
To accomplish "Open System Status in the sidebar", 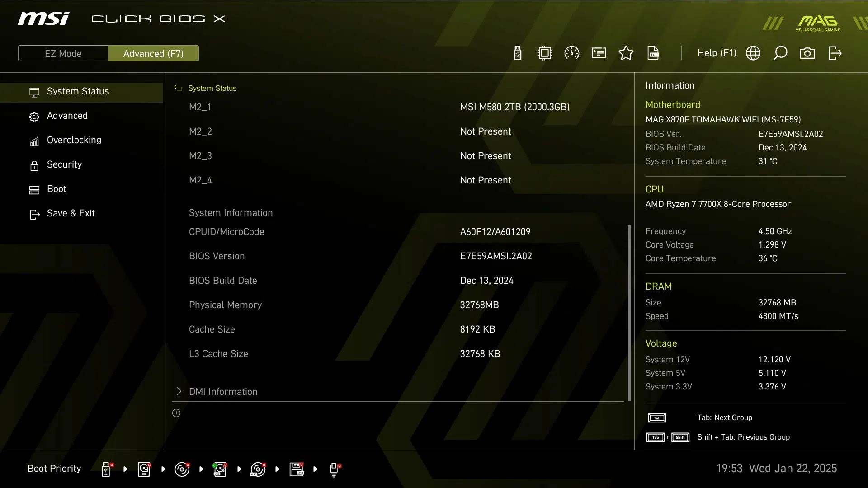I will coord(81,92).
